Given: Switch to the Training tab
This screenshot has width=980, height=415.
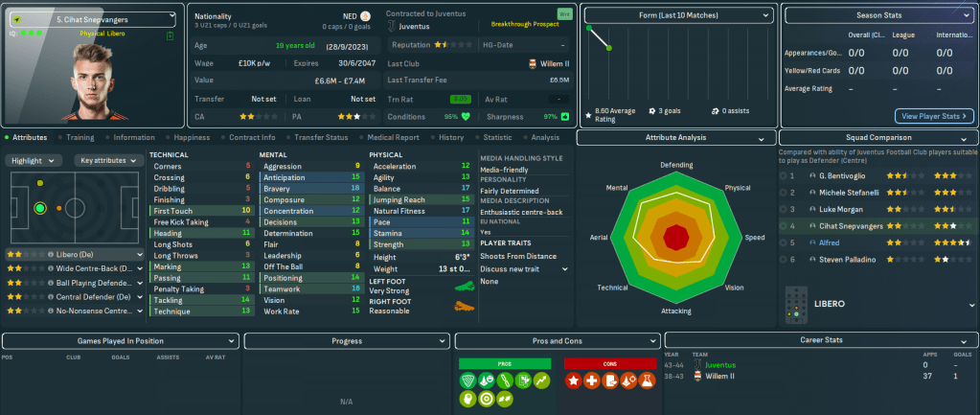Looking at the screenshot, I should 80,137.
